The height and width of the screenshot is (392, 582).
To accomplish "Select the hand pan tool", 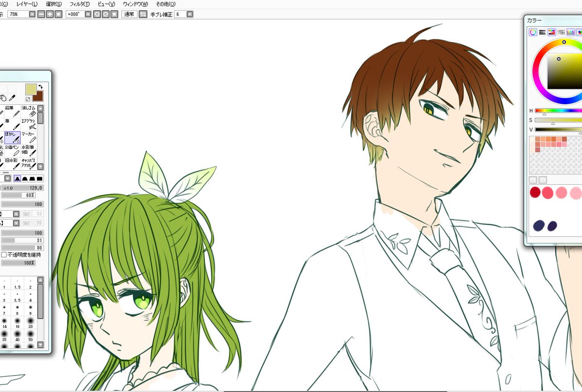I will coord(3,98).
